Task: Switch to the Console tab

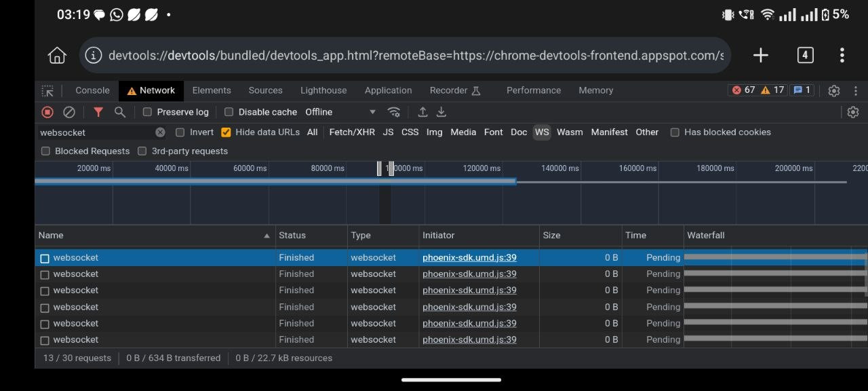Action: point(92,90)
